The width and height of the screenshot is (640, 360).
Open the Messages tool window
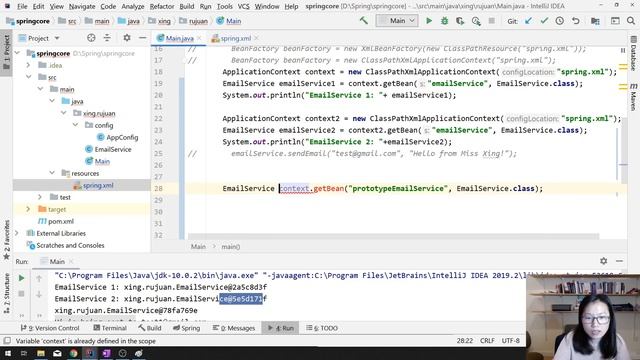234,328
